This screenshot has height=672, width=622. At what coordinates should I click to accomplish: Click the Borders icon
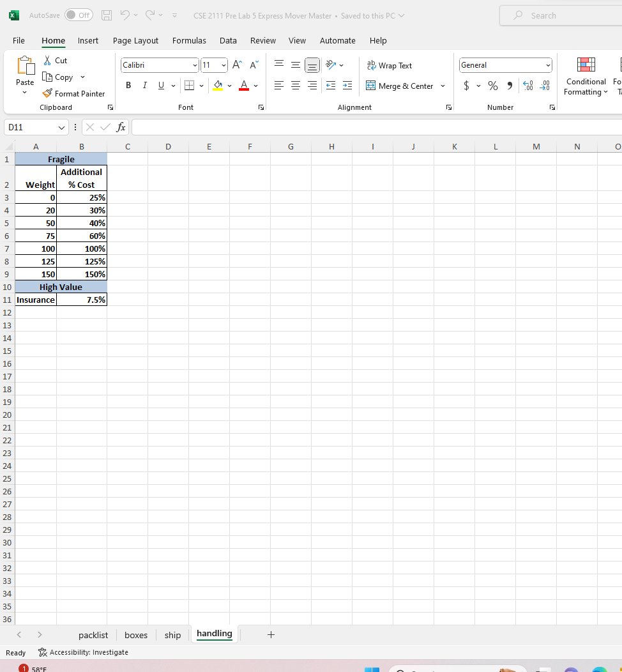pyautogui.click(x=189, y=86)
